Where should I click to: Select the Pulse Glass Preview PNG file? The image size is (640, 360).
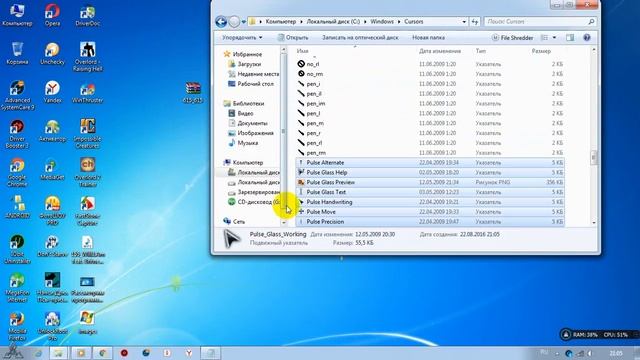point(430,182)
